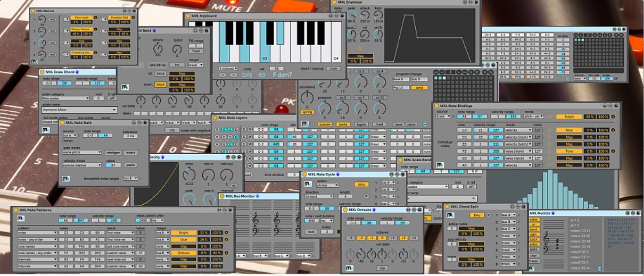Click the MK logo in MXL Octaves
This screenshot has width=644, height=276.
349,268
